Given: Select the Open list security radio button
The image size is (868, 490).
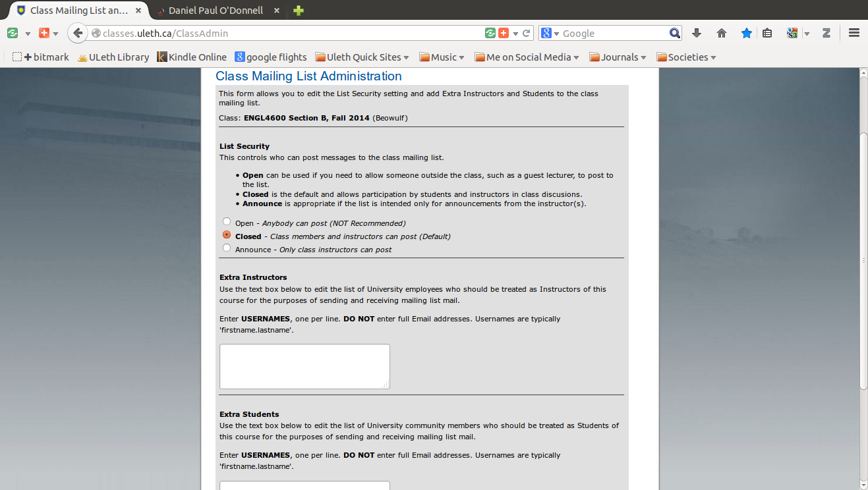Looking at the screenshot, I should pyautogui.click(x=227, y=222).
